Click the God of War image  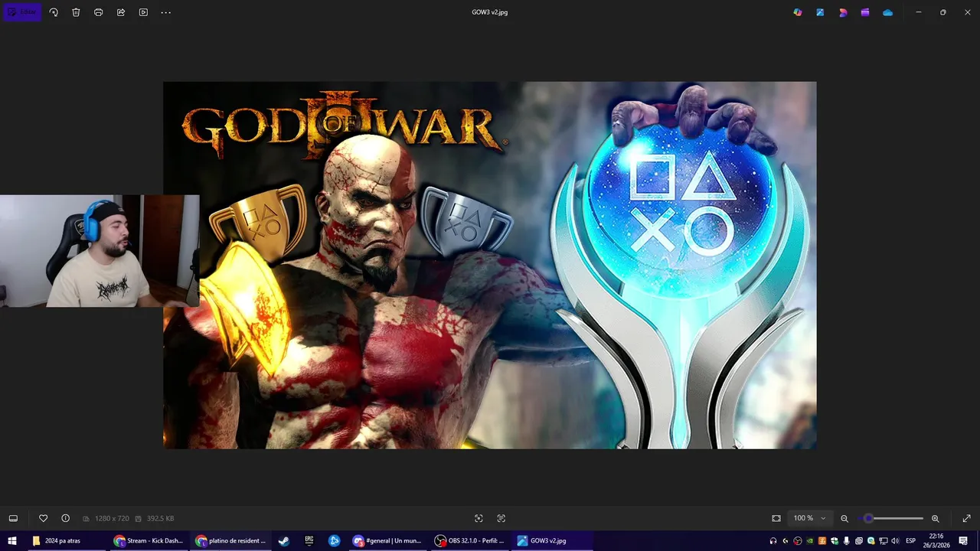point(490,265)
